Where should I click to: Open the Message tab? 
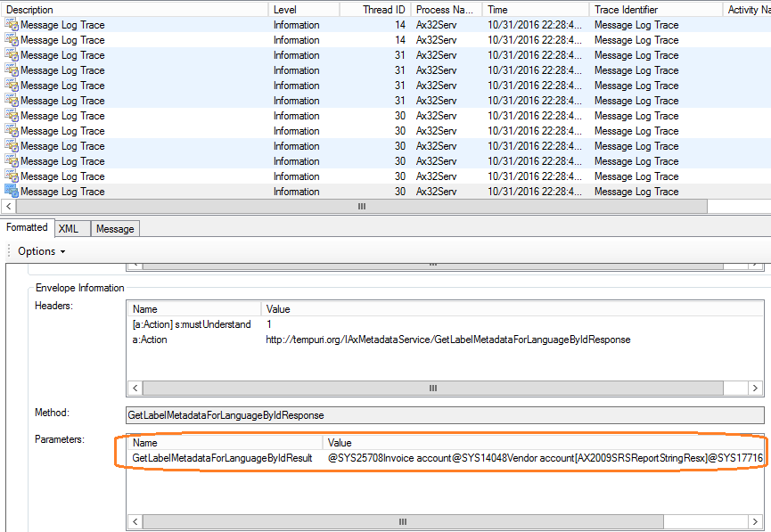115,229
